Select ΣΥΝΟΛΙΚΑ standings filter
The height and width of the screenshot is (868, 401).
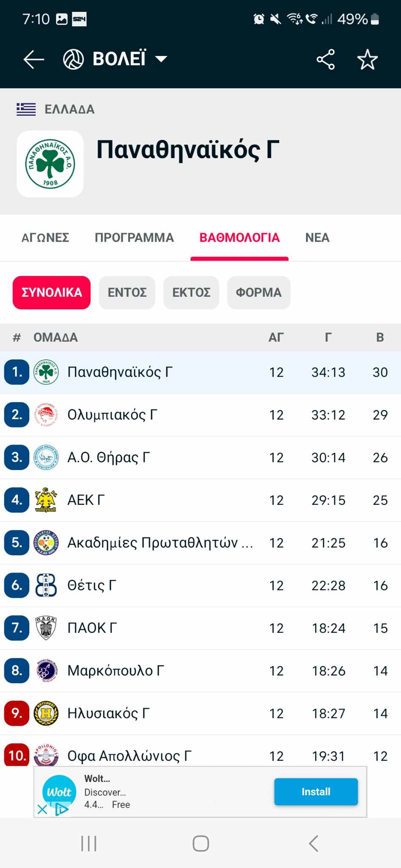tap(52, 293)
